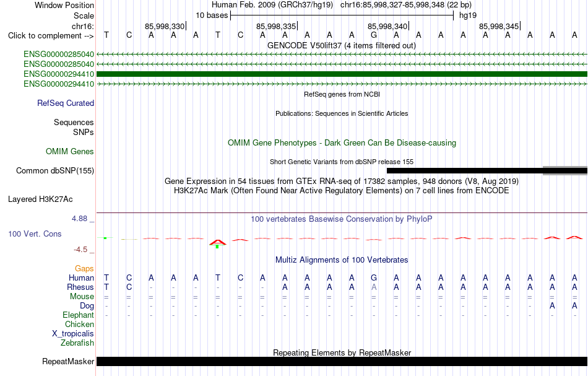This screenshot has width=588, height=376.
Task: Click the GTEx Gene Expression track title
Action: coord(342,181)
